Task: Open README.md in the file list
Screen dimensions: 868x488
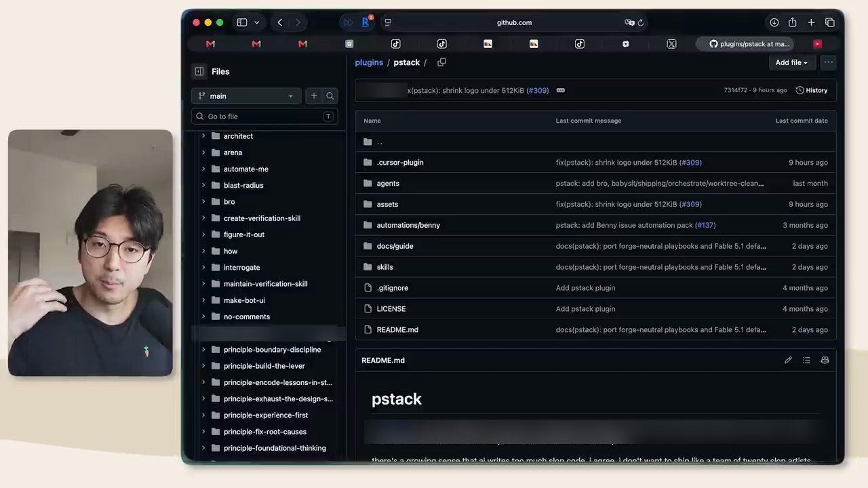Action: tap(397, 330)
